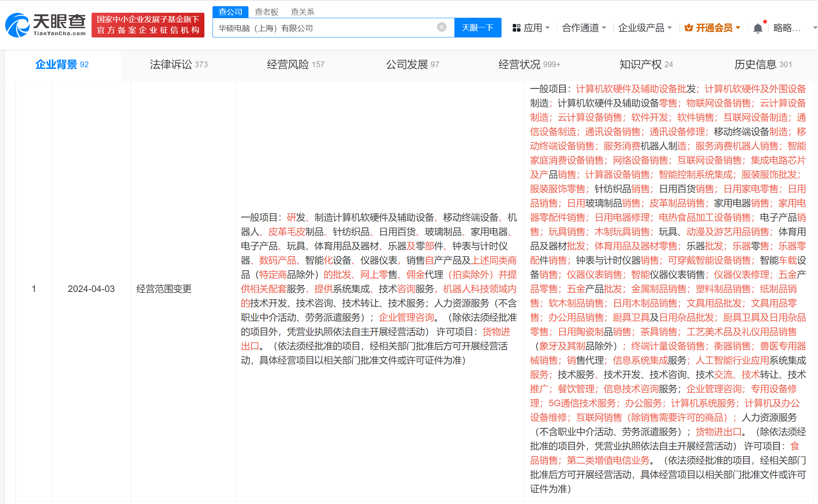The image size is (818, 504).
Task: Expand the 开通会员 dropdown arrow
Action: point(737,27)
